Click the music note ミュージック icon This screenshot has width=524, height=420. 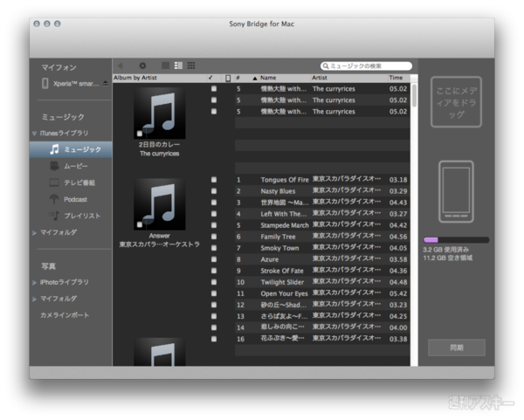pyautogui.click(x=54, y=149)
